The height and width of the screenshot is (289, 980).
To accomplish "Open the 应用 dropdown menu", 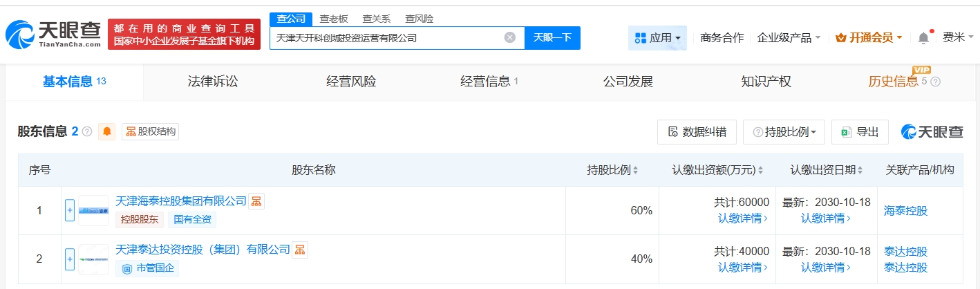I will (x=657, y=38).
